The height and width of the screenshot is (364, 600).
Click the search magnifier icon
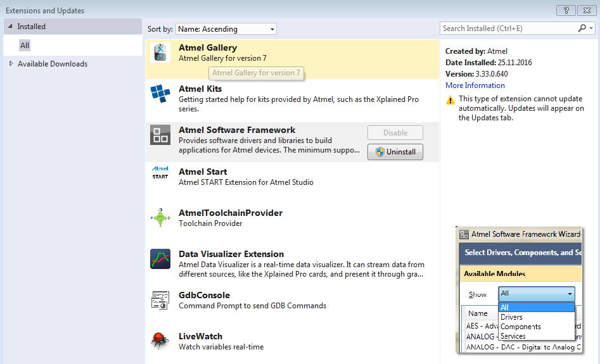[582, 28]
